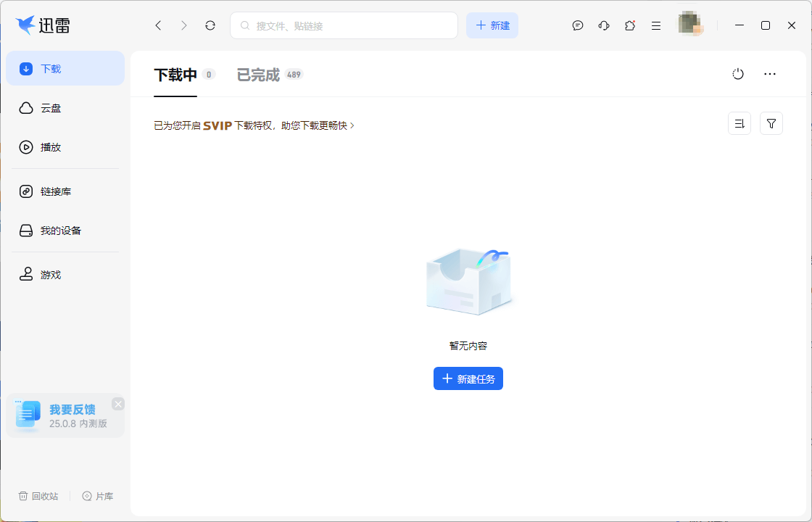Click the sort list icon
This screenshot has width=812, height=522.
tap(739, 124)
